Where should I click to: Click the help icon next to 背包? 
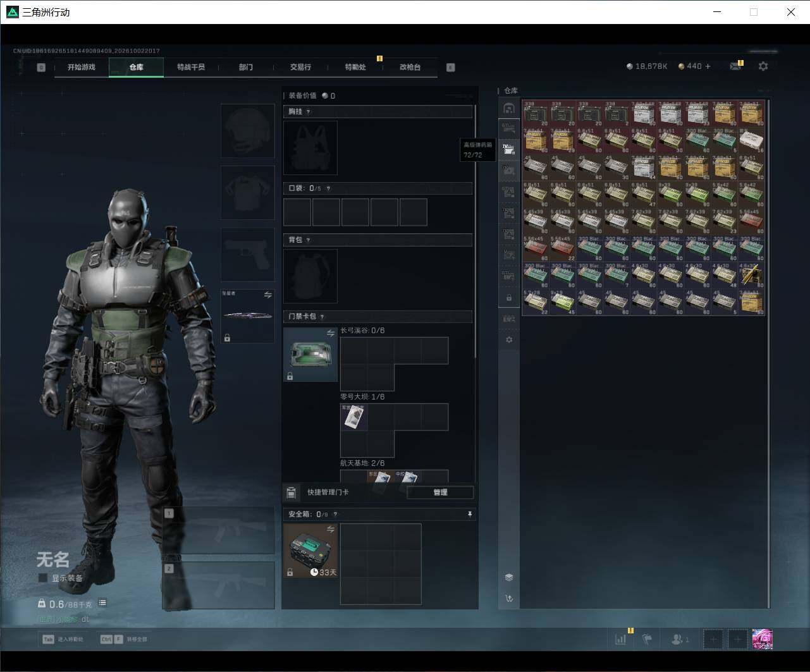coord(308,240)
